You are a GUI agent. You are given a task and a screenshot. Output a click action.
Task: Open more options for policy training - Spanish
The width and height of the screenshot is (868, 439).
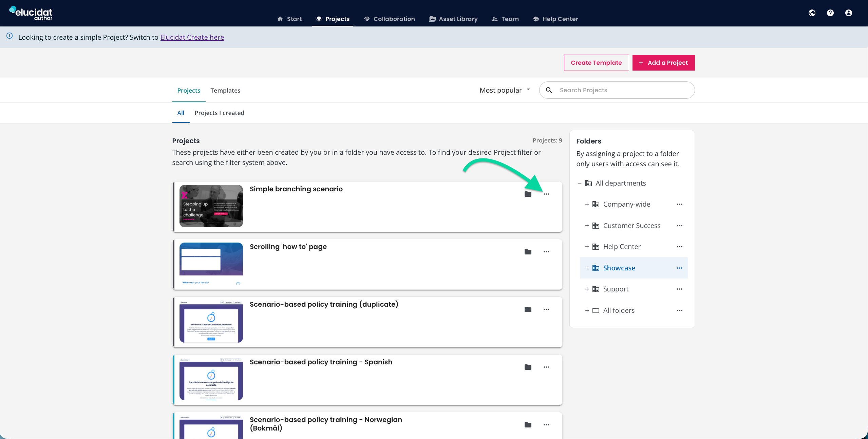point(546,367)
